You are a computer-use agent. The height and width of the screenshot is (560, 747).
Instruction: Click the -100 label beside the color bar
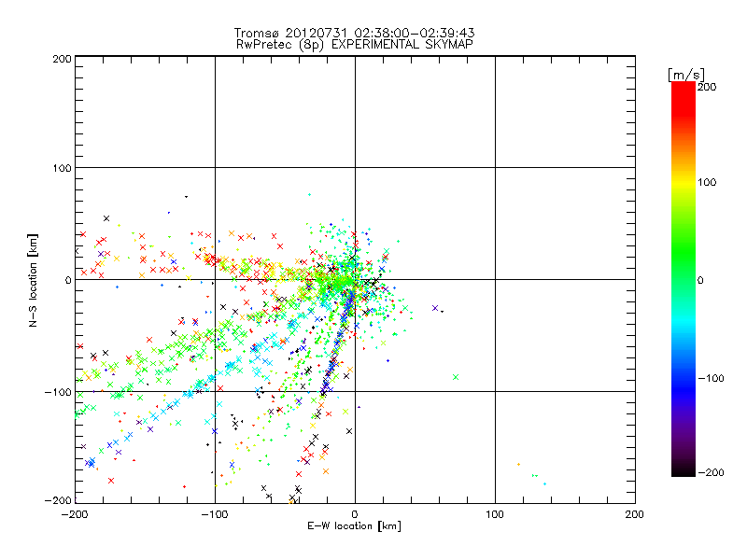click(x=712, y=376)
